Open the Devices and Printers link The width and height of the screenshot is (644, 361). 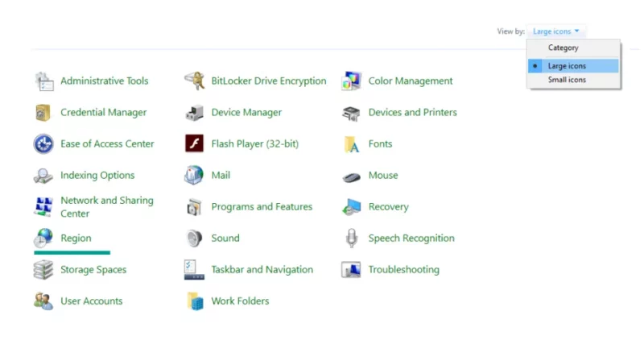tap(412, 112)
